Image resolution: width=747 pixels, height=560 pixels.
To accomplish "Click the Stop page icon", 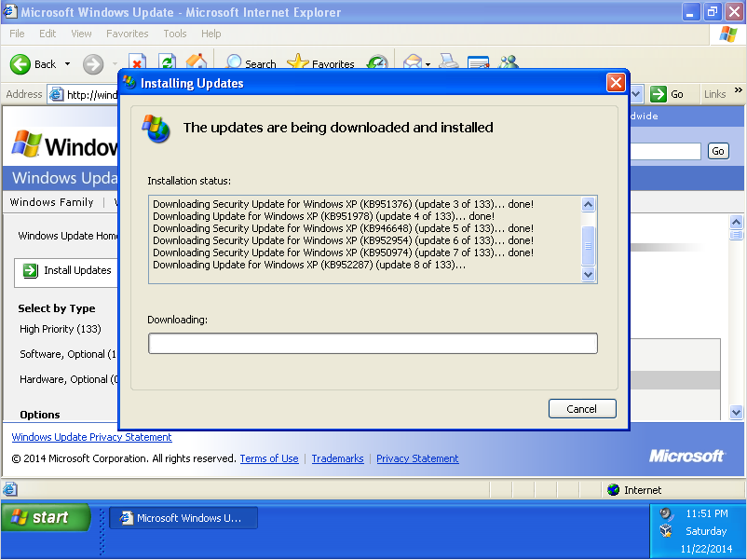I will [x=137, y=61].
